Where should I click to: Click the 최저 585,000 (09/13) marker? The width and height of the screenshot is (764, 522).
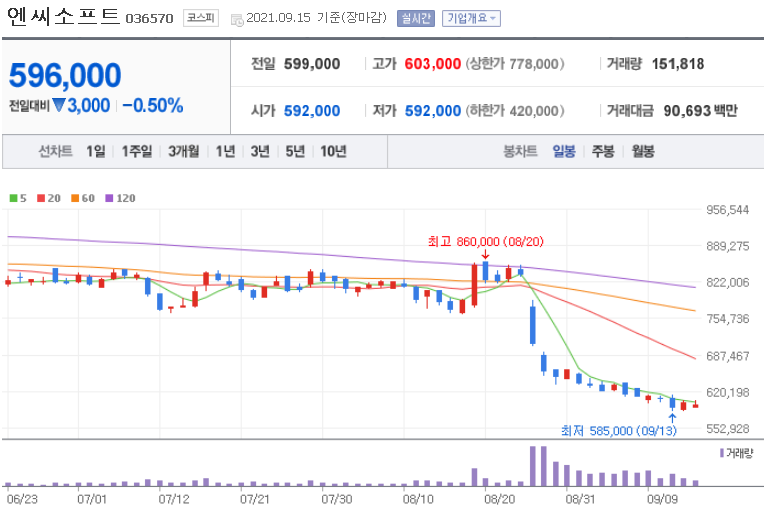click(x=619, y=431)
